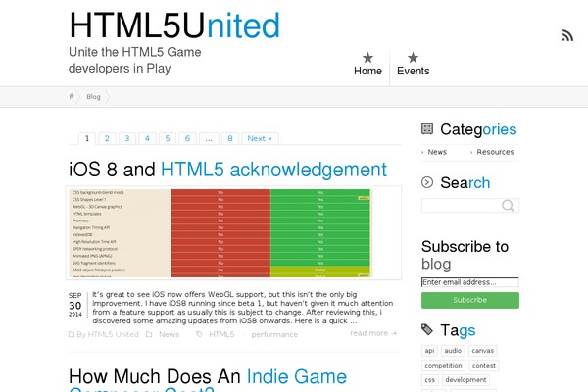
Task: Click the green Subscribe button
Action: pos(470,300)
